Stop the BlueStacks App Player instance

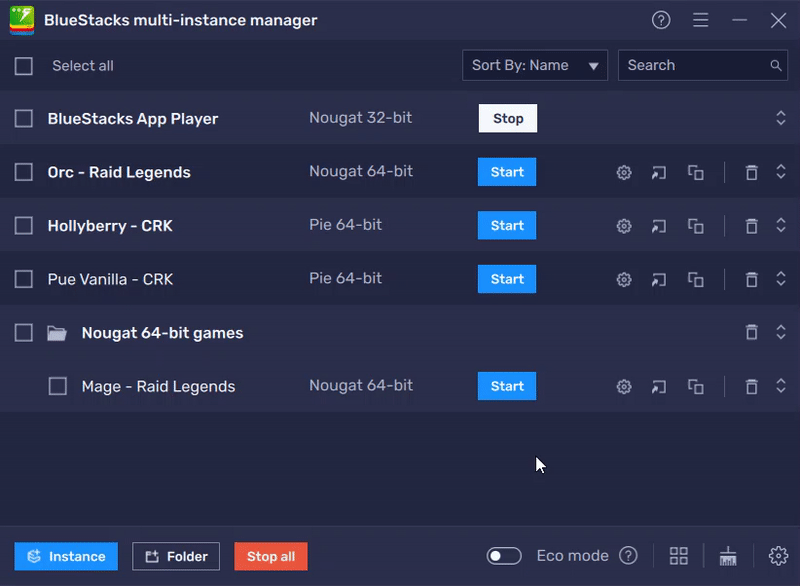point(508,118)
